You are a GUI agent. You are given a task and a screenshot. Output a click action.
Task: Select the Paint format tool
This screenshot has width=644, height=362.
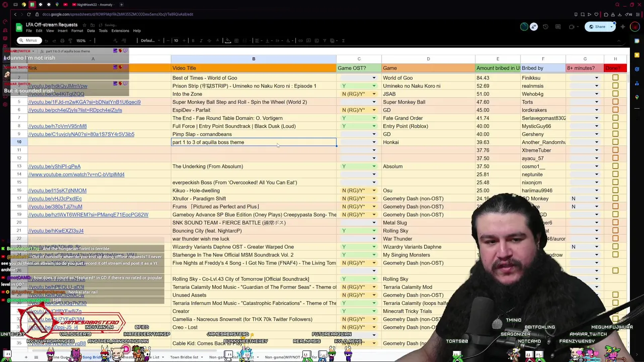tap(70, 41)
